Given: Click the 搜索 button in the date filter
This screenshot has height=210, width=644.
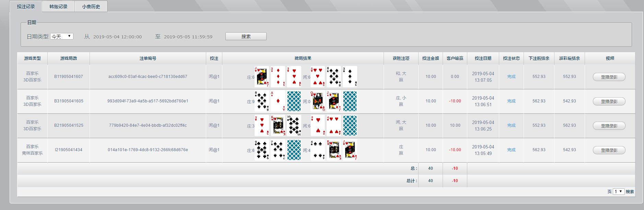Looking at the screenshot, I should click(246, 36).
